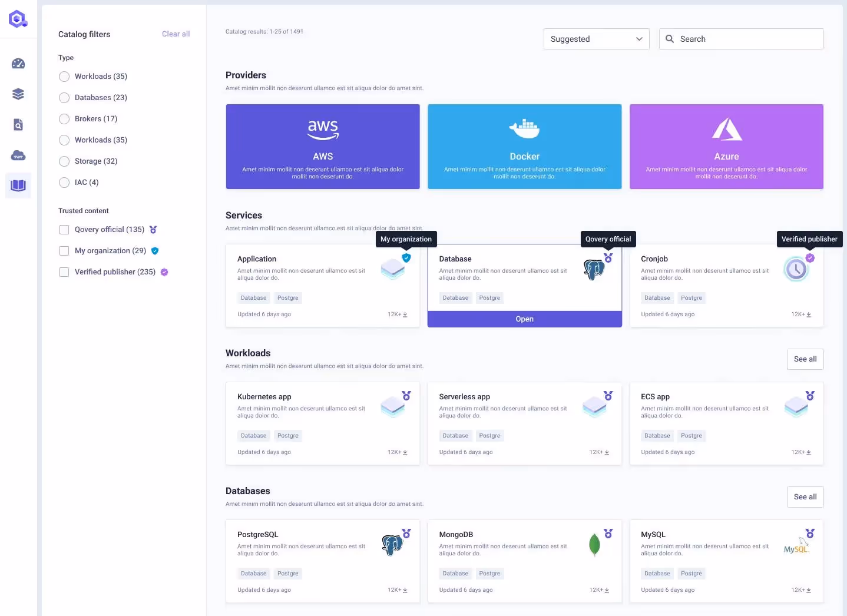This screenshot has width=847, height=616.
Task: Click the Qovery official badge on Kubernetes app
Action: pyautogui.click(x=406, y=396)
